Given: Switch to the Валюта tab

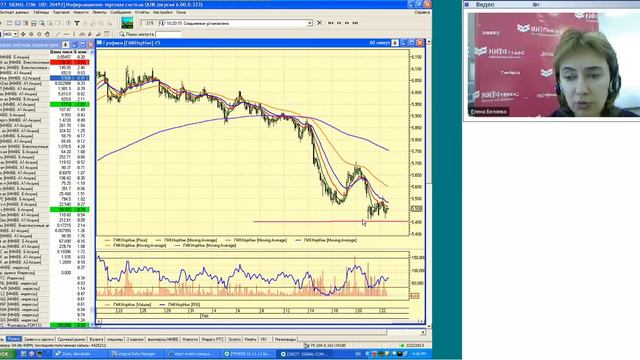Looking at the screenshot, I should click(96, 339).
